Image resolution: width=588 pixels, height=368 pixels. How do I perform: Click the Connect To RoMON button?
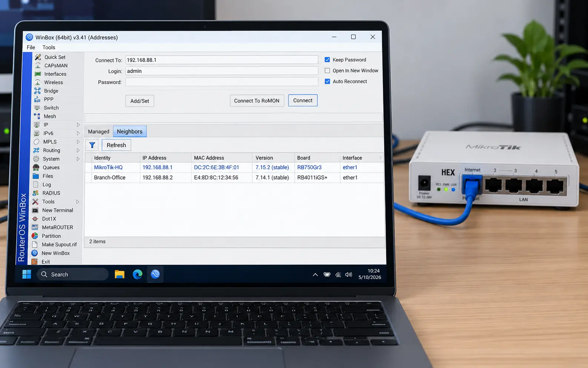(x=257, y=101)
